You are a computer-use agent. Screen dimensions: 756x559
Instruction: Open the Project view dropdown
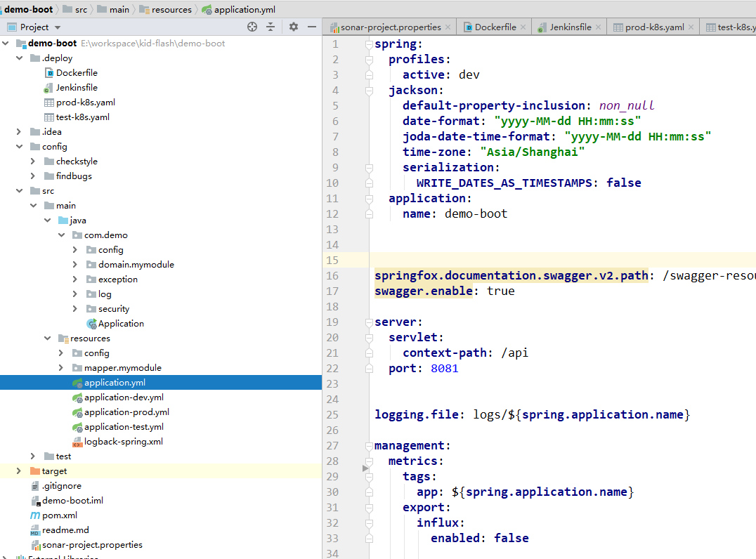58,27
